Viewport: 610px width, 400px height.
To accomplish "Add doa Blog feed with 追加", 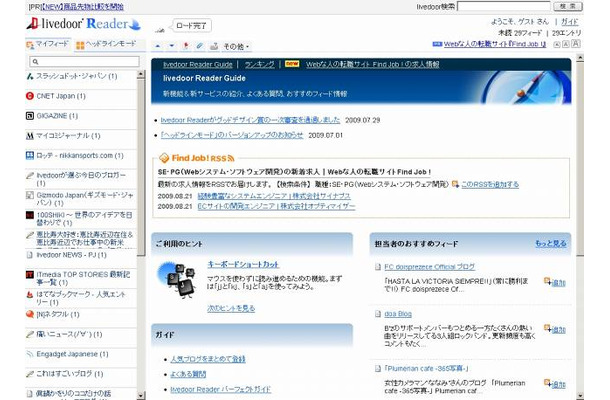I will pos(555,330).
